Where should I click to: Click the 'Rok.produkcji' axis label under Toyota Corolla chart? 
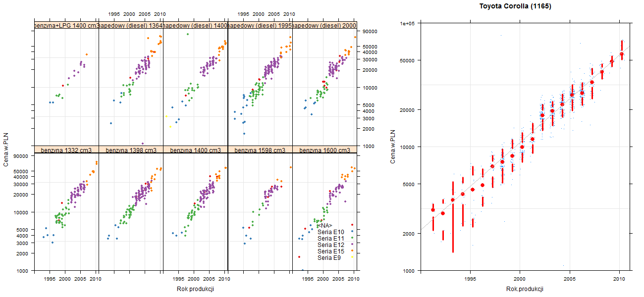(525, 289)
